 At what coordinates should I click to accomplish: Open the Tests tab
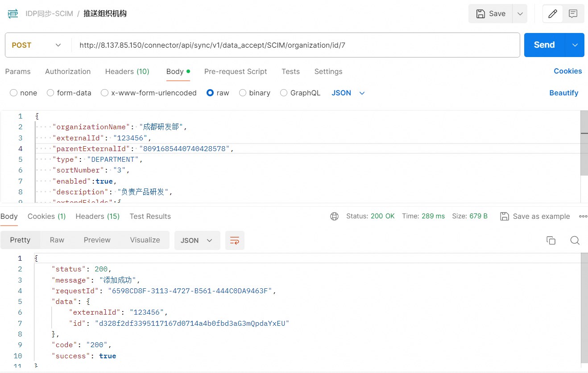click(x=290, y=72)
